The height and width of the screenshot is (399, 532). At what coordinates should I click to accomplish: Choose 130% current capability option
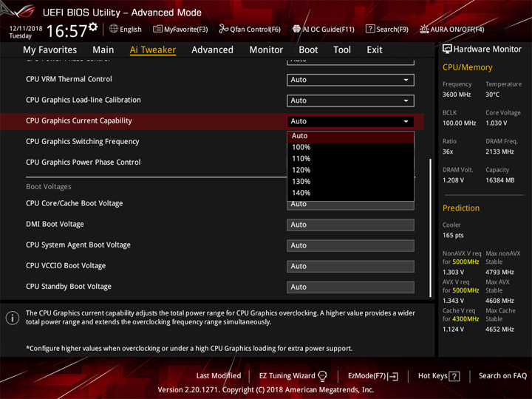coord(350,182)
